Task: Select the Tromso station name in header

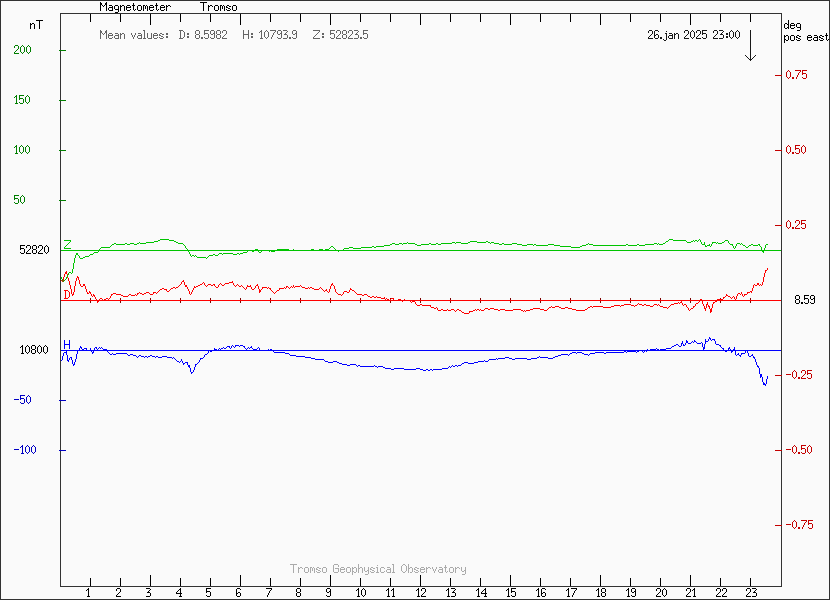Action: pyautogui.click(x=218, y=7)
